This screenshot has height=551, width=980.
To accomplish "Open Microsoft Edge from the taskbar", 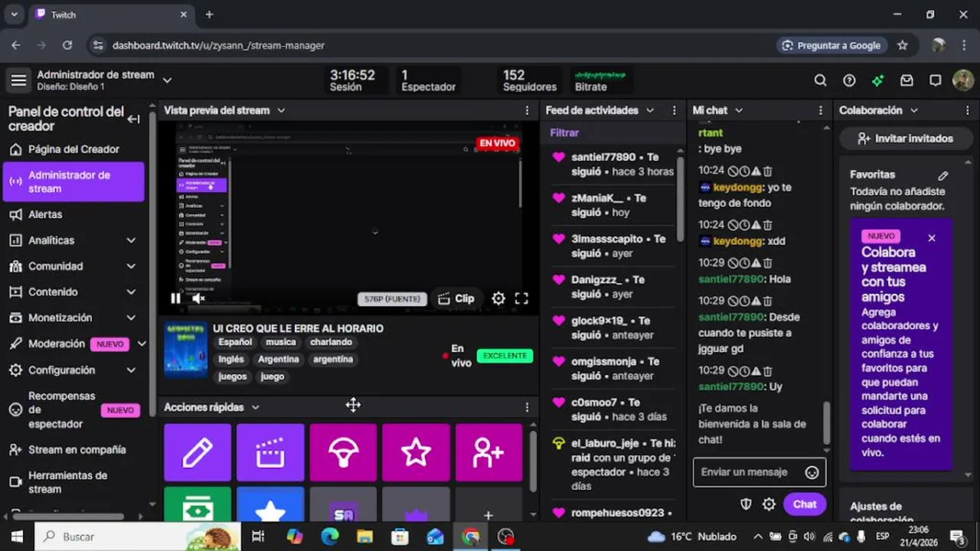I will point(330,536).
